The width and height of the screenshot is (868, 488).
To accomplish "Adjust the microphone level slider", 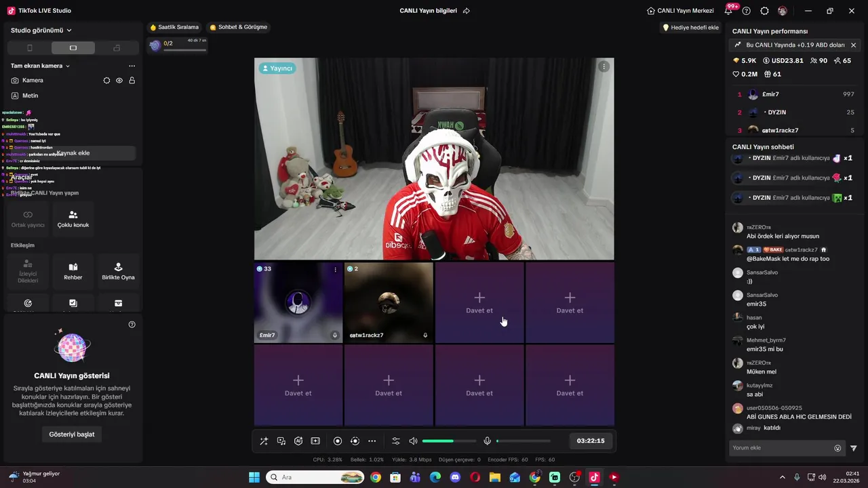I will click(x=524, y=441).
